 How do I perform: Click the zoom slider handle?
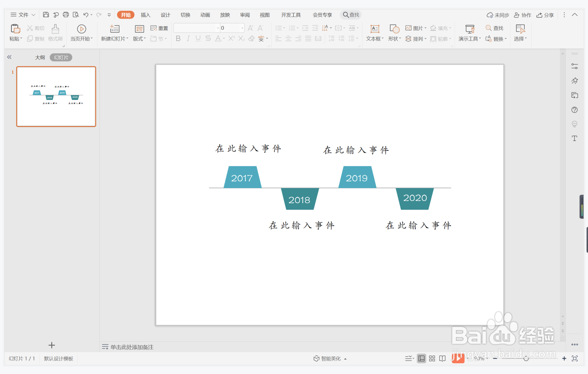[x=526, y=358]
